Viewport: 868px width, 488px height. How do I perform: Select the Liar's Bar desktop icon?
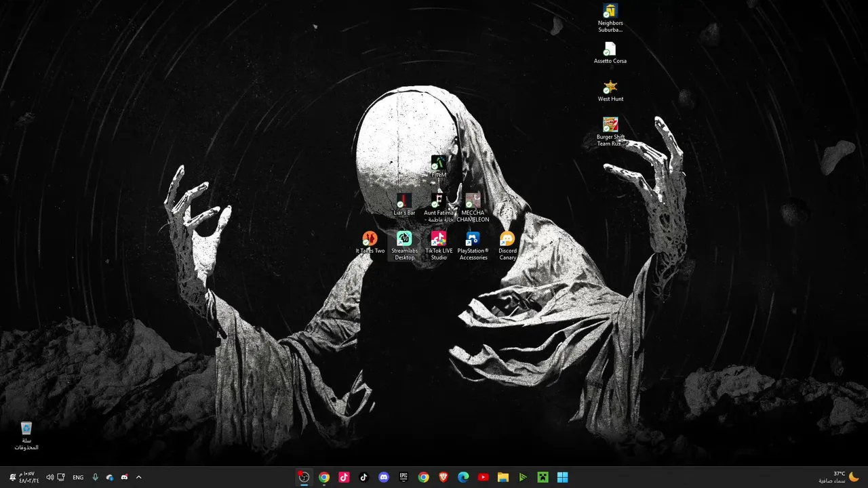click(404, 205)
